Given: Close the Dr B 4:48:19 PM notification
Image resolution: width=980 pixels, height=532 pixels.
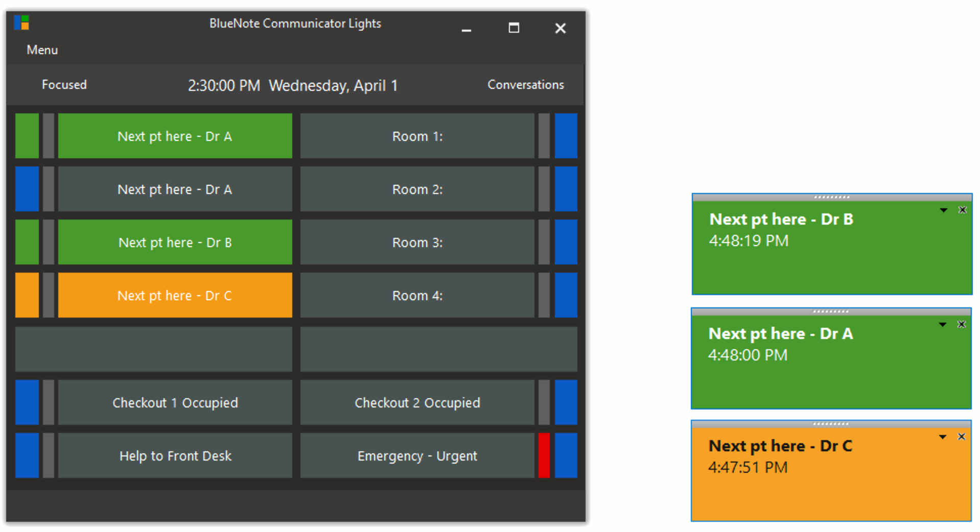Looking at the screenshot, I should click(962, 210).
